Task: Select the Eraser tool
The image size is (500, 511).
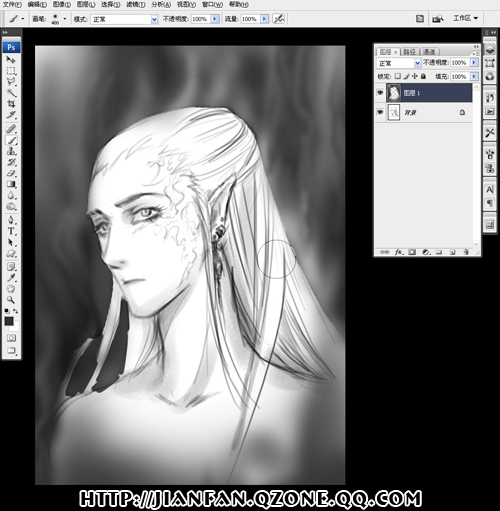Action: [11, 173]
